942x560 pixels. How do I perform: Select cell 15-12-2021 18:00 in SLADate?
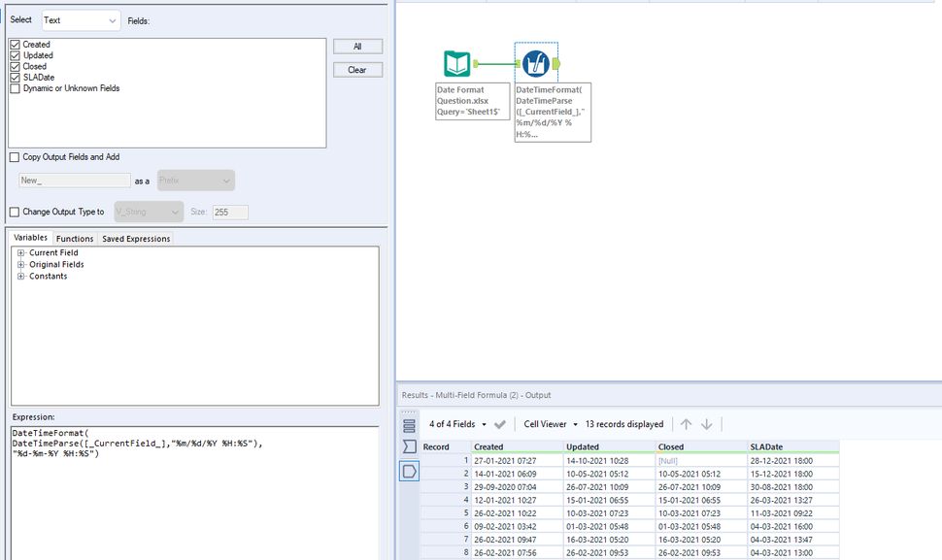click(793, 475)
